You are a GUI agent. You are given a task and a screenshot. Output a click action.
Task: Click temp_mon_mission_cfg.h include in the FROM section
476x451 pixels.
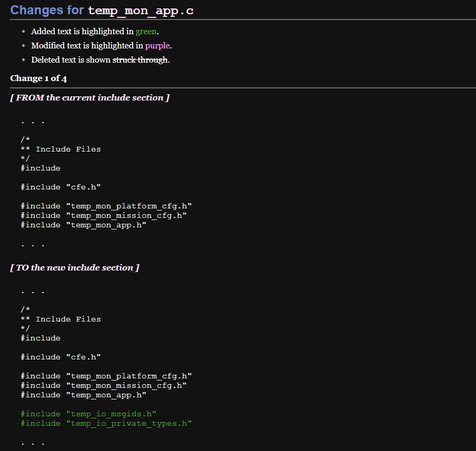[103, 216]
